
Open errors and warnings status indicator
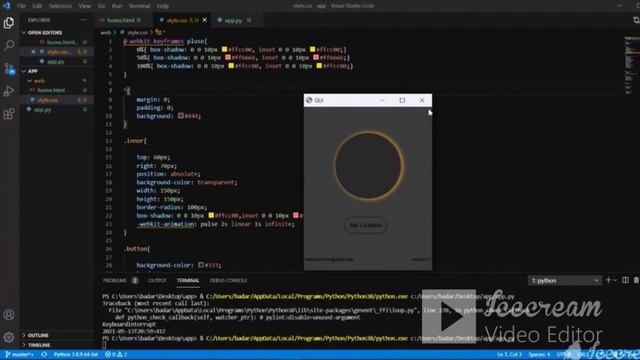tap(116, 354)
